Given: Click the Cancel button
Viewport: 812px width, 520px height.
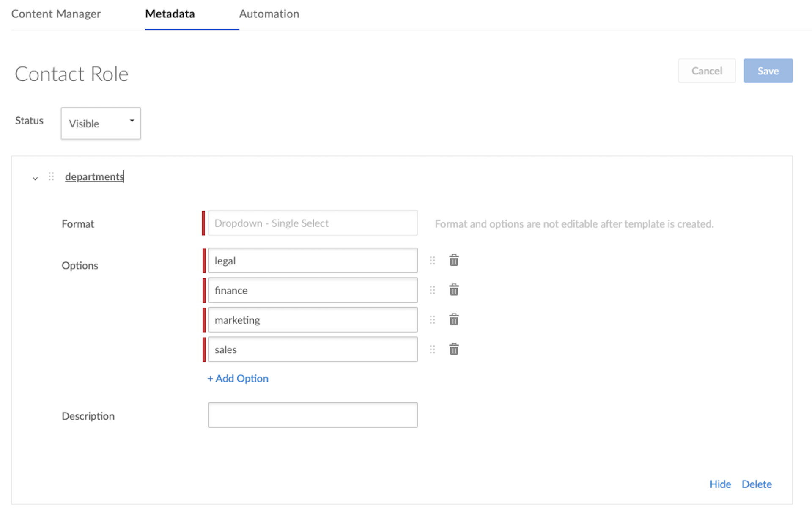Looking at the screenshot, I should pos(707,71).
